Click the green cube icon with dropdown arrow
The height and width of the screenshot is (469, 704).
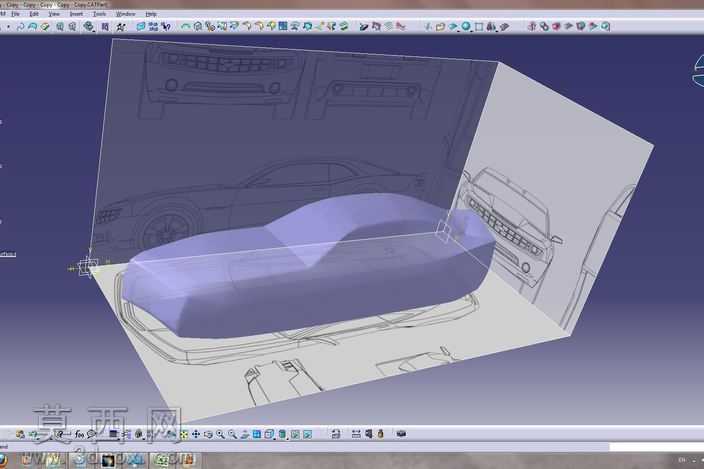click(89, 26)
